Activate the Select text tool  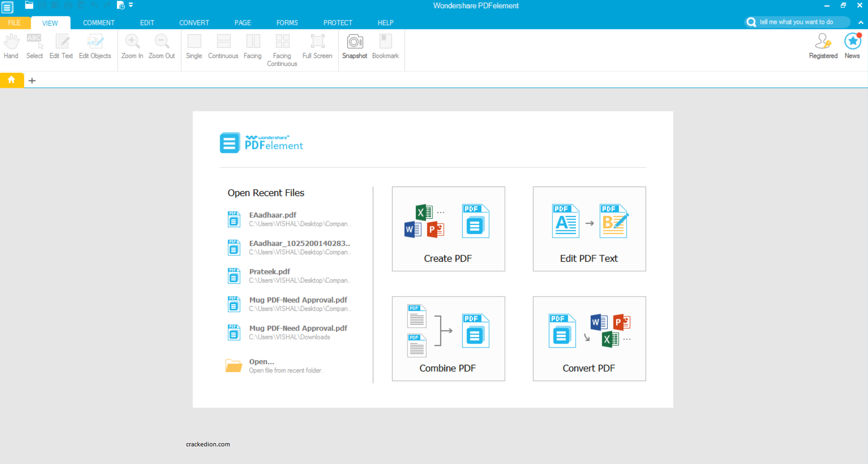coord(34,47)
